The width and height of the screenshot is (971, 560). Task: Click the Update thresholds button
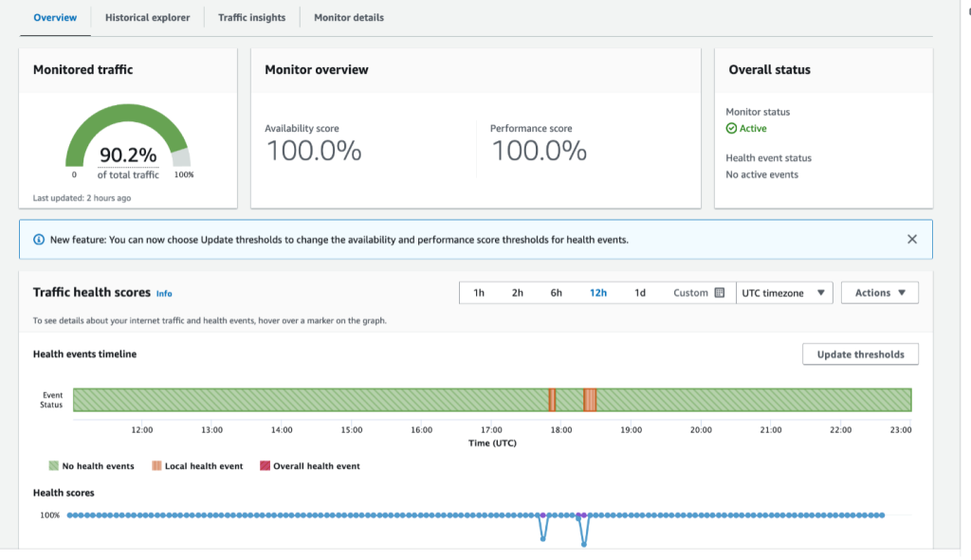click(x=860, y=353)
